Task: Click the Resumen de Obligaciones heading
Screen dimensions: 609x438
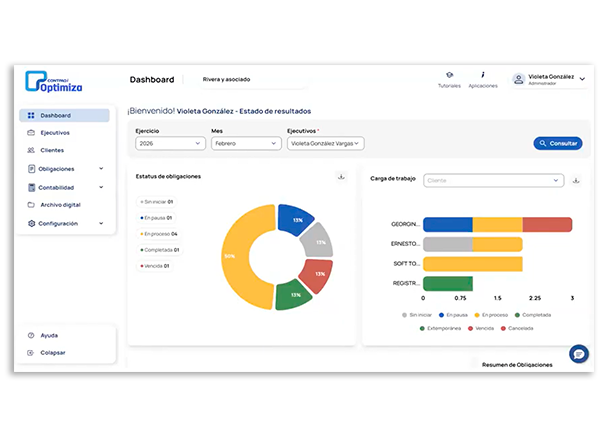Action: coord(517,365)
